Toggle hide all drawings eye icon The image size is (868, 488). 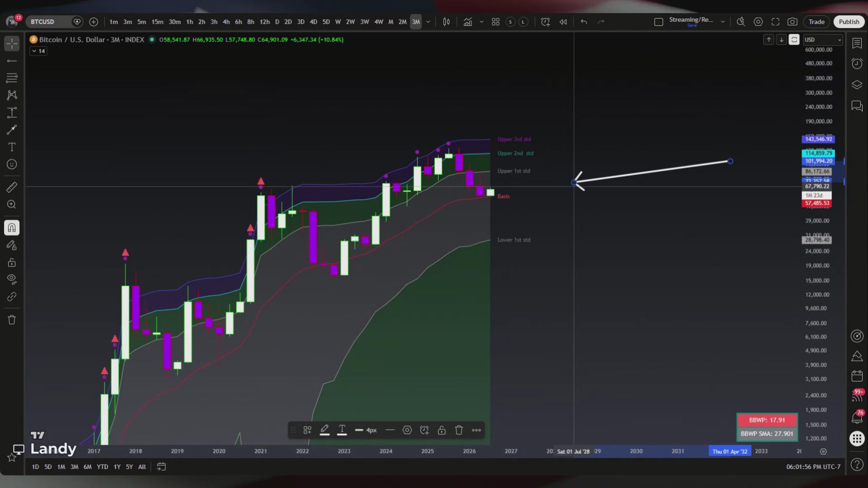coord(12,279)
